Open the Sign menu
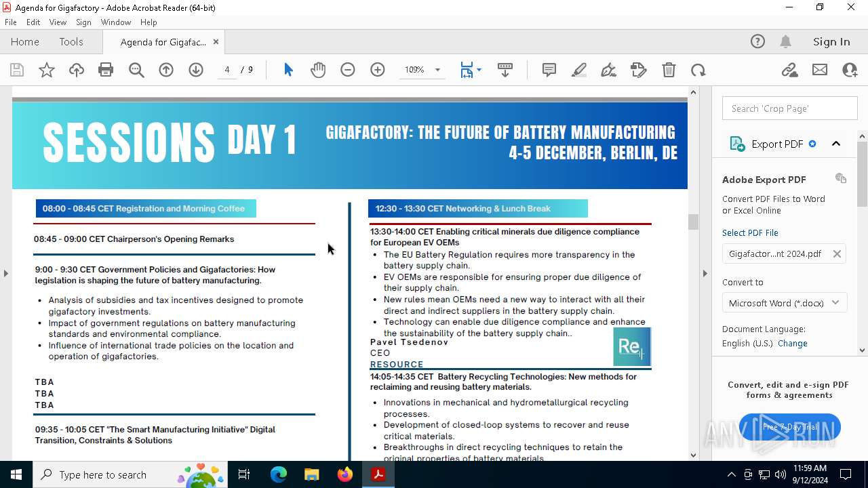 (x=84, y=22)
